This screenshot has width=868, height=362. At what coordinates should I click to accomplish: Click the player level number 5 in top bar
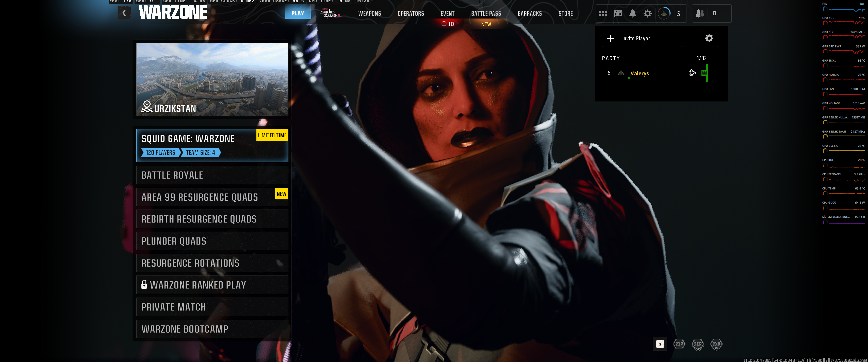coord(678,14)
